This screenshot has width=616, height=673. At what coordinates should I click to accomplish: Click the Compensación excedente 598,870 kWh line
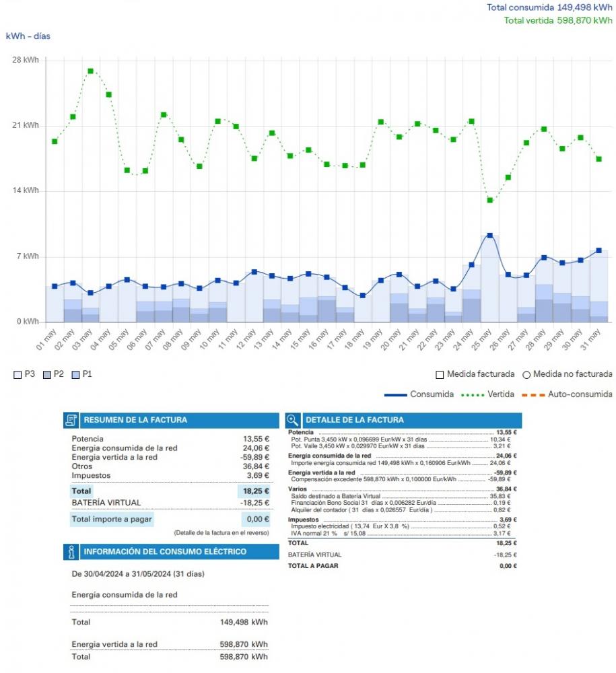click(x=401, y=479)
